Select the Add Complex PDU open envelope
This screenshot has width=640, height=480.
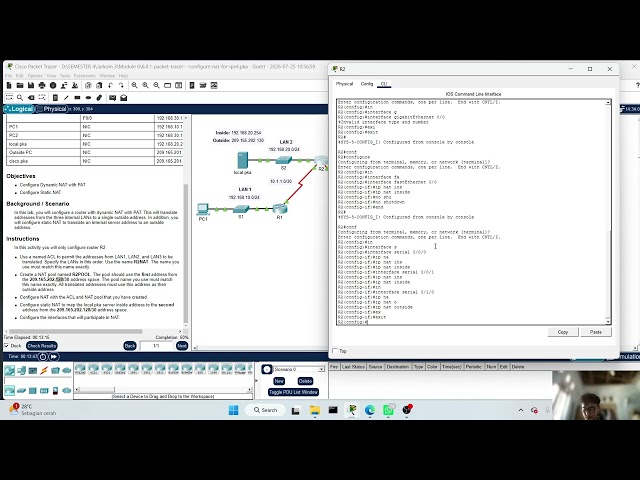point(123,98)
